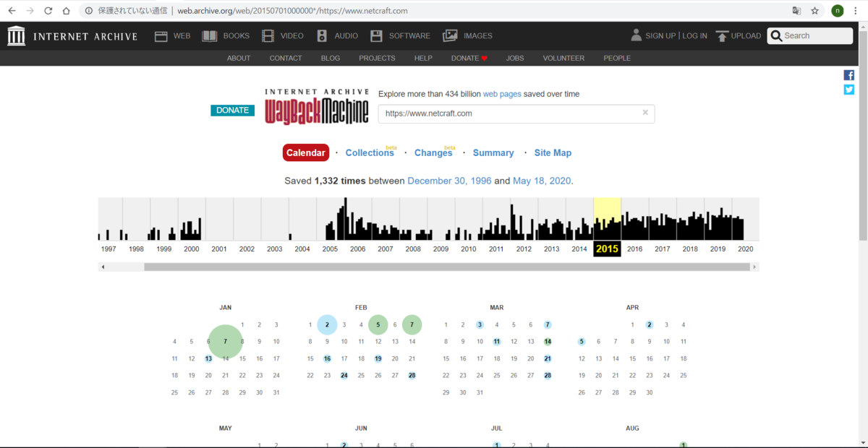Click the user sign-up person icon
The height and width of the screenshot is (448, 868).
[x=636, y=35]
